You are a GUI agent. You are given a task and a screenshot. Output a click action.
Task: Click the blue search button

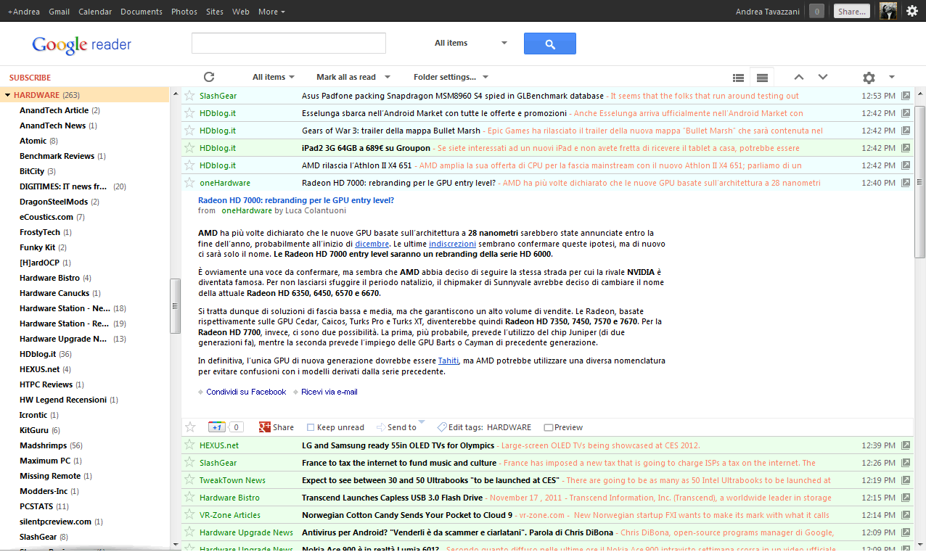(x=550, y=44)
